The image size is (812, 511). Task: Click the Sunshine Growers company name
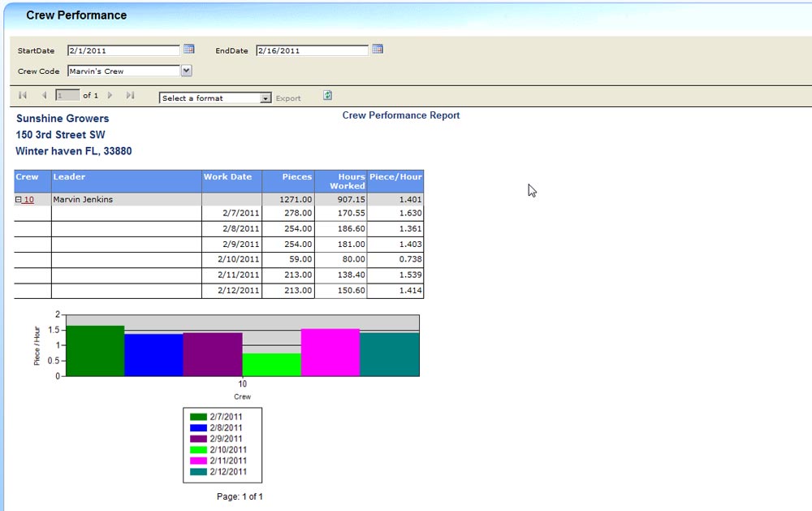(x=63, y=118)
